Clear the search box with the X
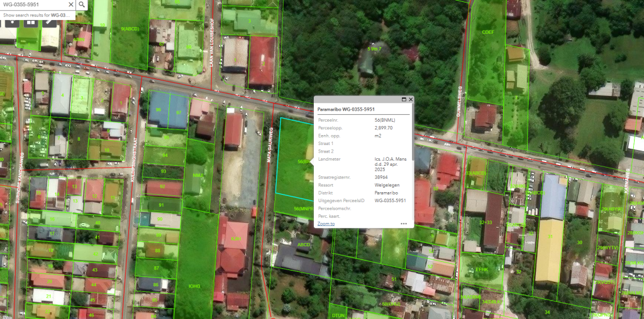This screenshot has height=319, width=644. coord(70,4)
